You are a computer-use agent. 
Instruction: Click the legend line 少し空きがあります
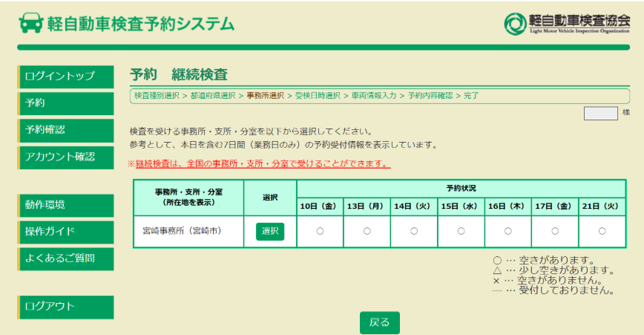tap(553, 270)
